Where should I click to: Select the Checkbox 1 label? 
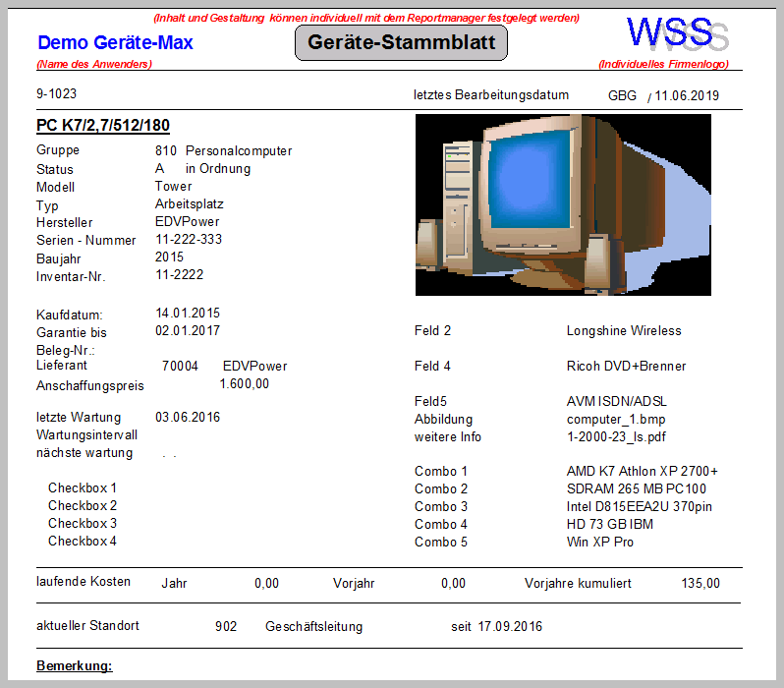tap(83, 488)
